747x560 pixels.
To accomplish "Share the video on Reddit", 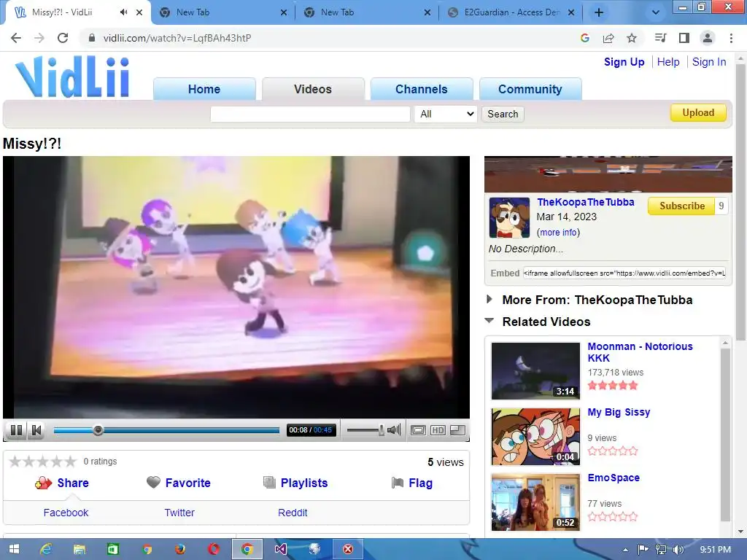I will tap(293, 513).
